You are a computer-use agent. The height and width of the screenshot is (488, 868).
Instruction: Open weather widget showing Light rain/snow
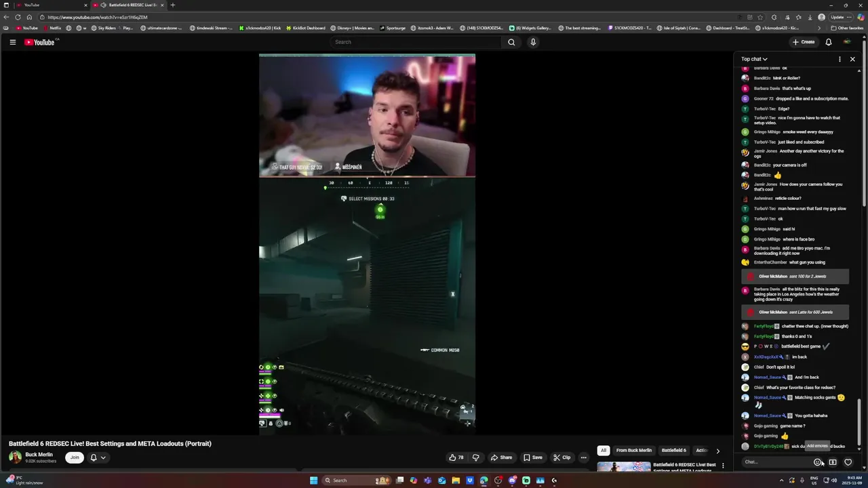click(24, 481)
